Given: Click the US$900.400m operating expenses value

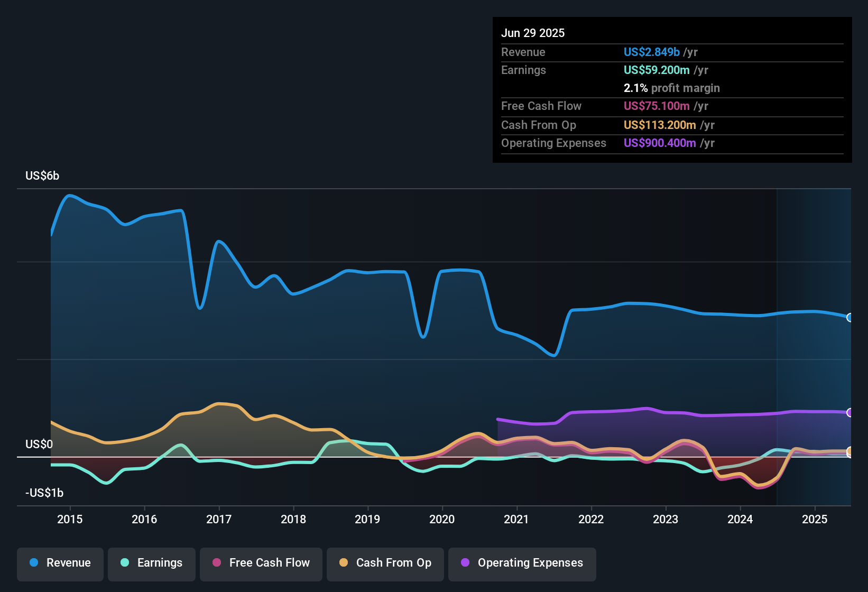Looking at the screenshot, I should (660, 143).
